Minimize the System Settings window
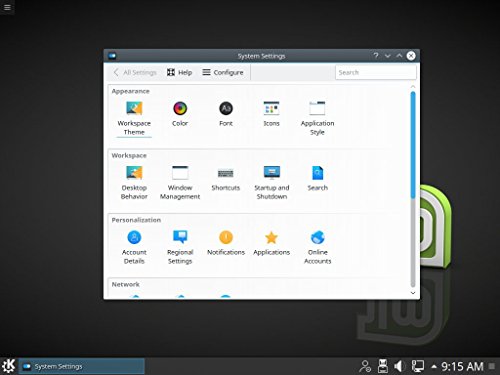Screen dimensions: 500x375 pos(387,56)
